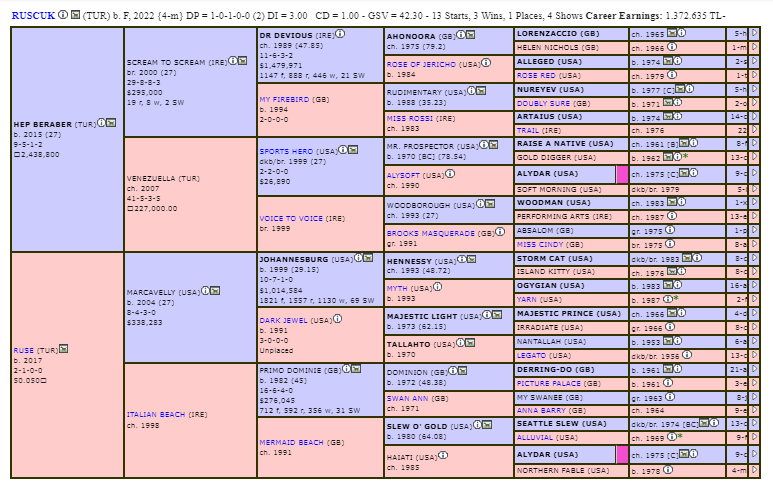The width and height of the screenshot is (773, 485).
Task: Open ALLUVIAL horse link
Action: (534, 438)
